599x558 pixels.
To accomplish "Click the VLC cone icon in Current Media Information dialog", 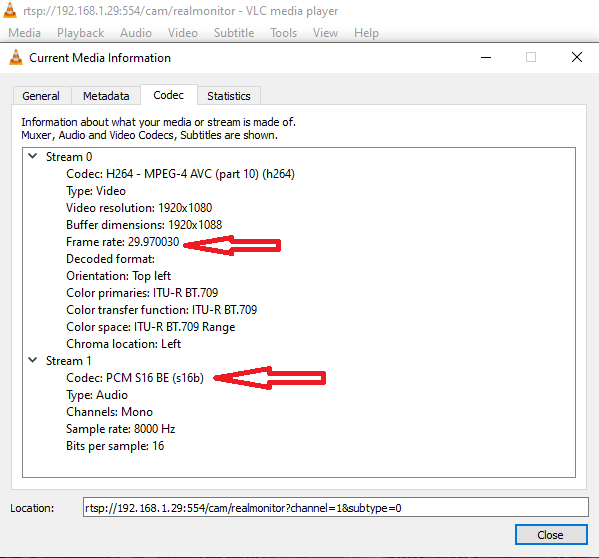I will click(16, 57).
